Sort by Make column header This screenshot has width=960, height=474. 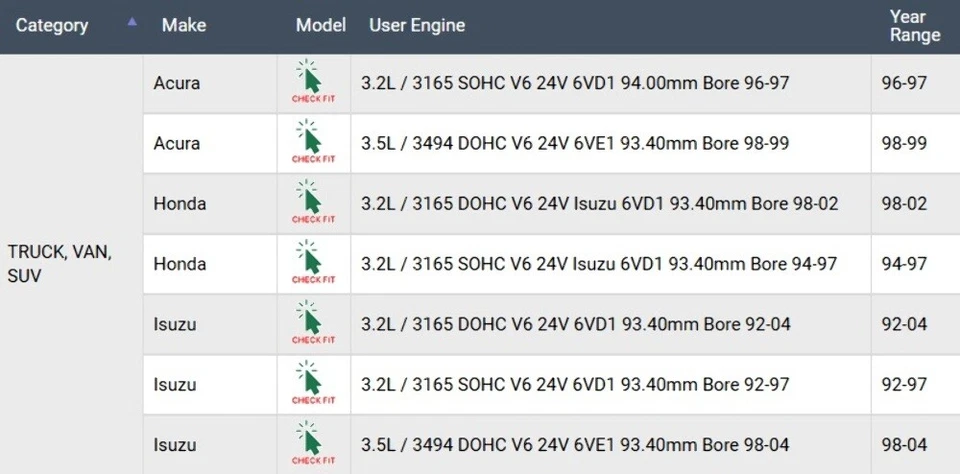(x=183, y=26)
